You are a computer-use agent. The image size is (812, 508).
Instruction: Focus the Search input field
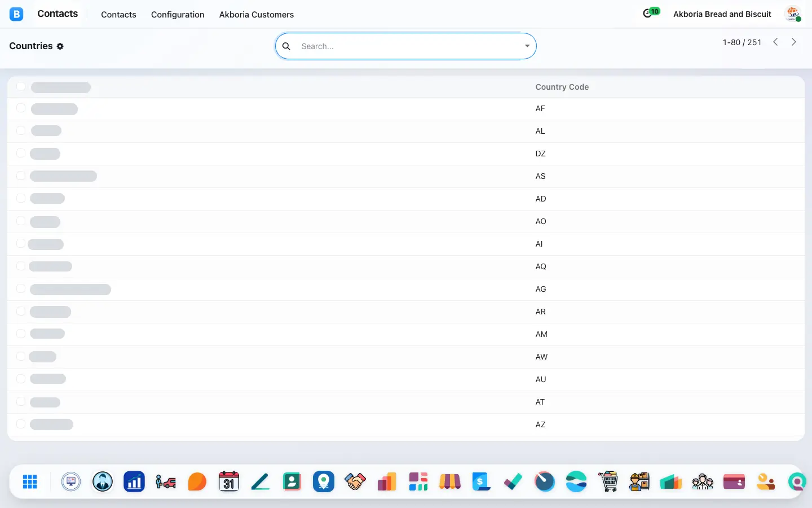click(x=409, y=46)
